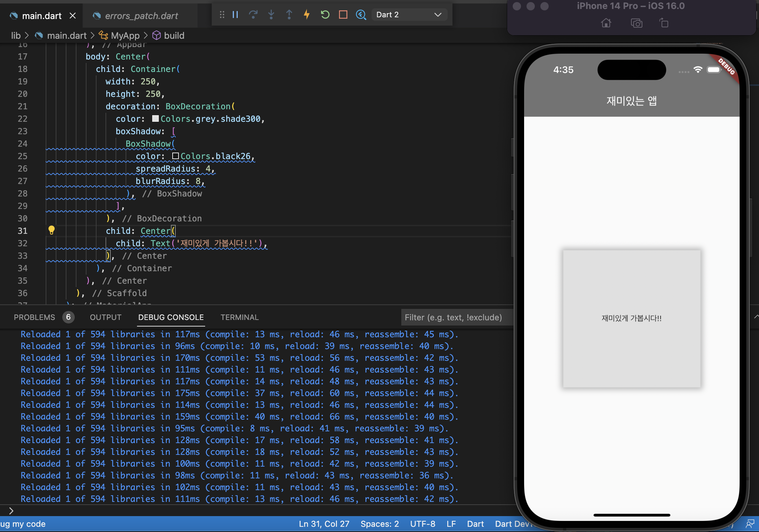Image resolution: width=759 pixels, height=532 pixels.
Task: Pause the debug session
Action: pyautogui.click(x=235, y=15)
